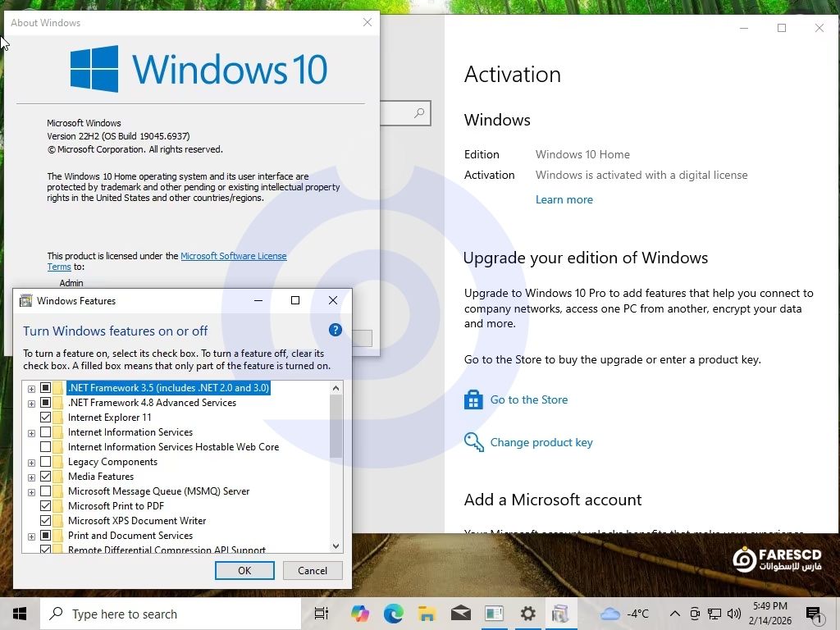Expand the Media Features tree node
This screenshot has height=630, width=840.
pyautogui.click(x=31, y=477)
